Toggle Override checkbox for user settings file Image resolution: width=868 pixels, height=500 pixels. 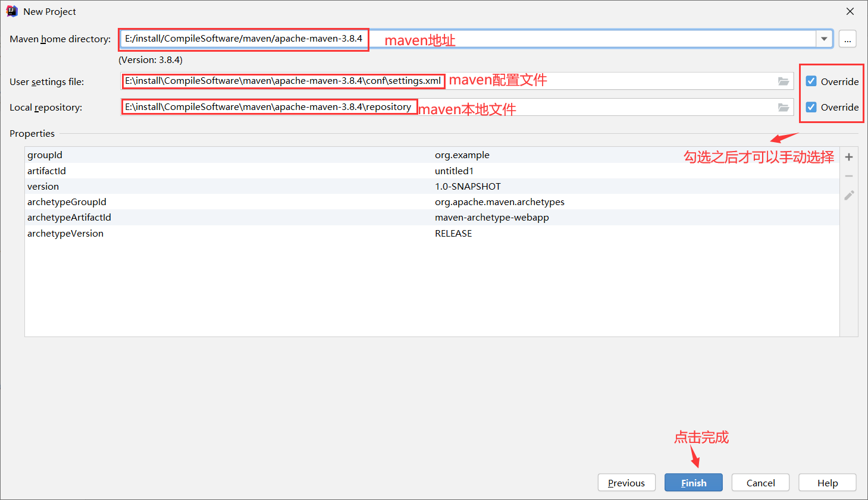pos(811,81)
